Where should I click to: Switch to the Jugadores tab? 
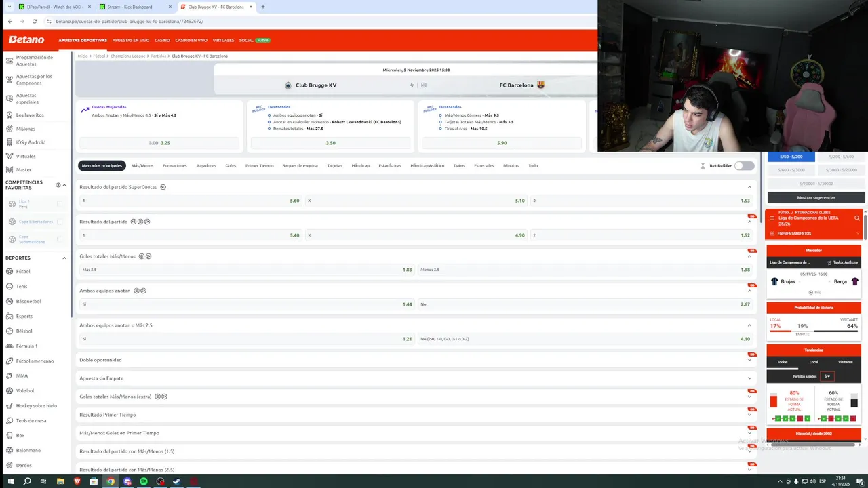(206, 165)
